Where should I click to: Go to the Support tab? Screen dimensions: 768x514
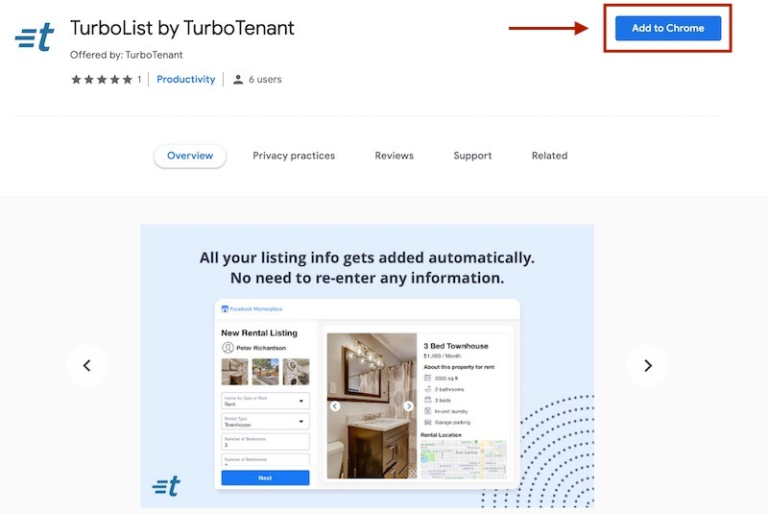point(473,156)
